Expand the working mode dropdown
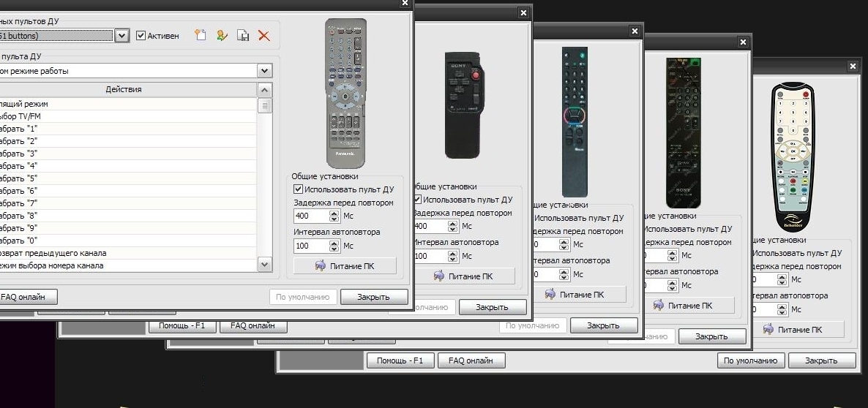 [x=264, y=71]
